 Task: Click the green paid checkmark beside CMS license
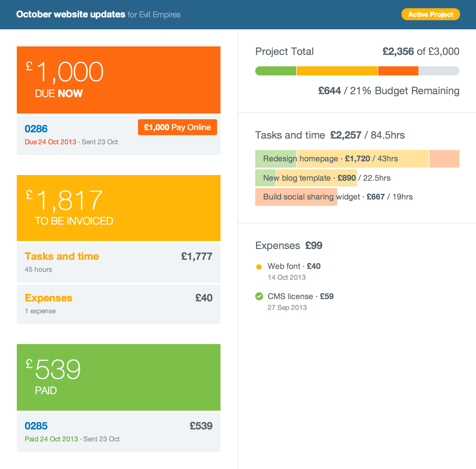click(259, 296)
